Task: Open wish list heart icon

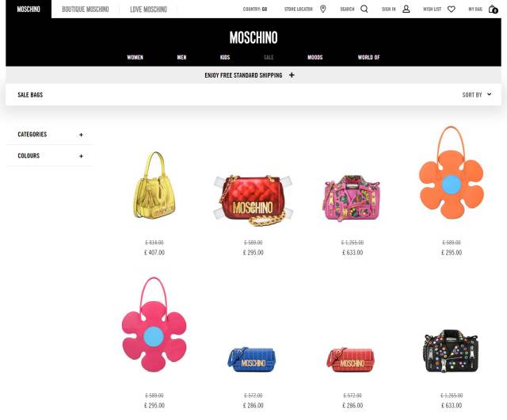Action: pyautogui.click(x=452, y=9)
